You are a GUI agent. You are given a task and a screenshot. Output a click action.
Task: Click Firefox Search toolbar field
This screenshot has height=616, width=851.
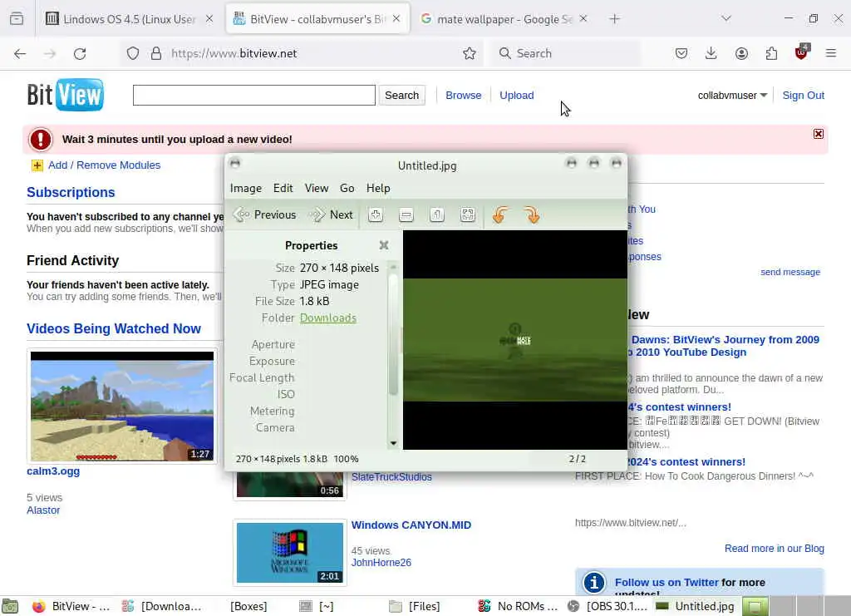tap(565, 53)
